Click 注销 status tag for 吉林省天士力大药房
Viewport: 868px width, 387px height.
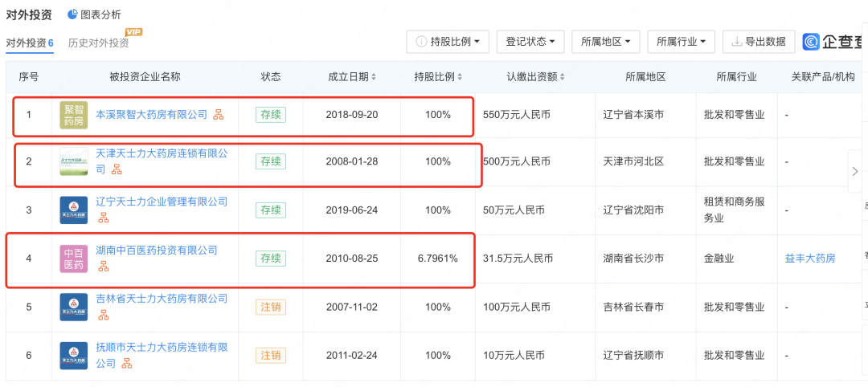tap(271, 307)
